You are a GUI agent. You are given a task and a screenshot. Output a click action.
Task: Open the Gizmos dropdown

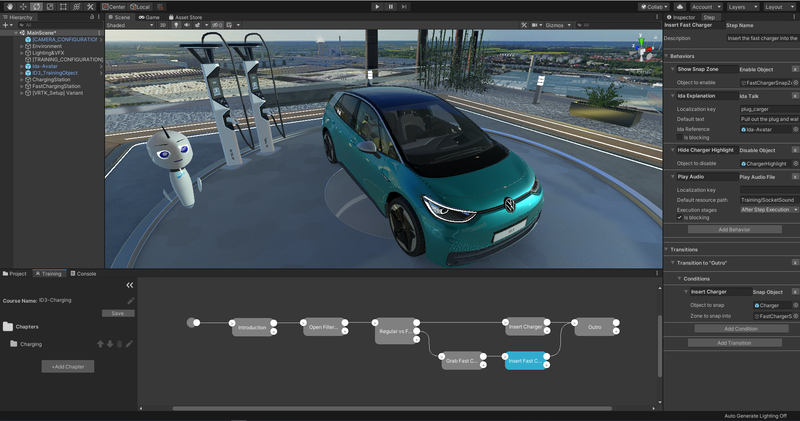pos(558,25)
